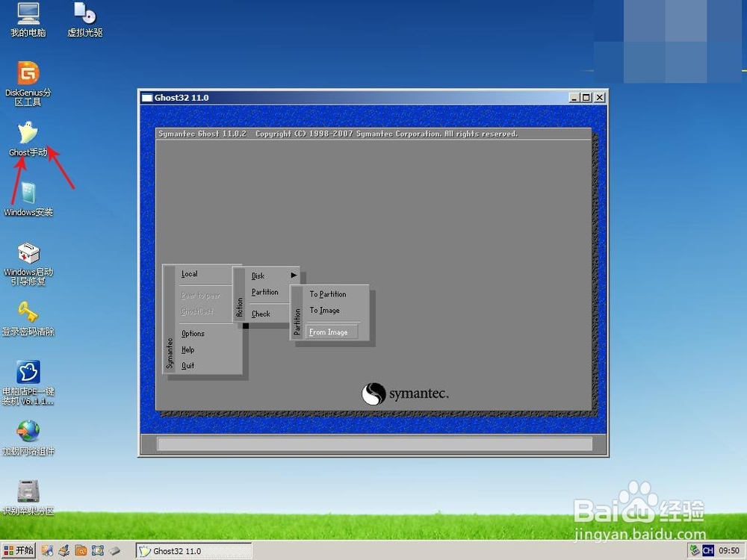Select Partition in the Action menu
The image size is (747, 560).
265,292
